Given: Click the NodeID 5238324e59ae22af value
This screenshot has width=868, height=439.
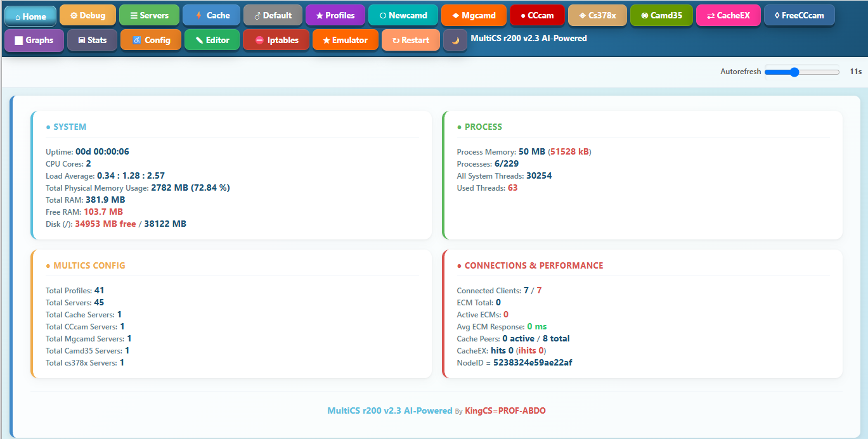Looking at the screenshot, I should tap(533, 363).
